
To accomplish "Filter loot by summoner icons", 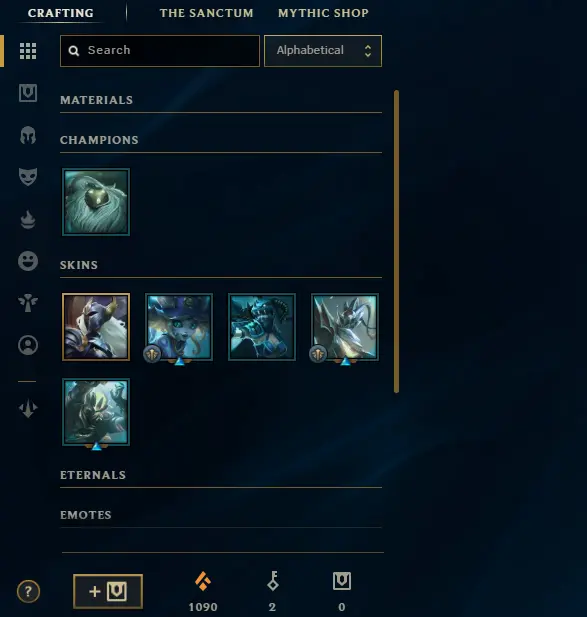I will coord(28,345).
